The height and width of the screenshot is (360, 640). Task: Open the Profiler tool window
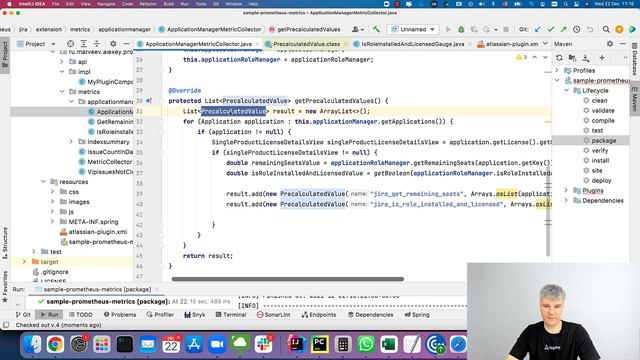[160, 315]
